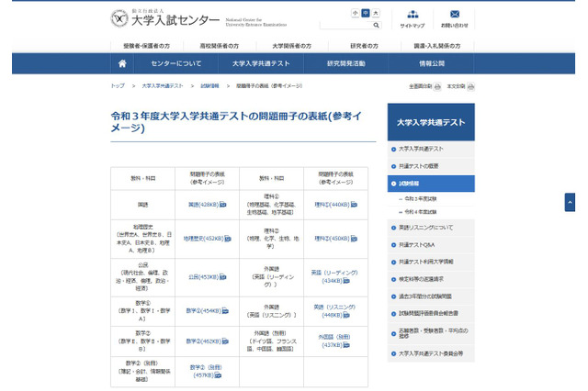This screenshot has height=391, width=588.
Task: Open PDF icon beside 理科②(450KB)
Action: (354, 239)
